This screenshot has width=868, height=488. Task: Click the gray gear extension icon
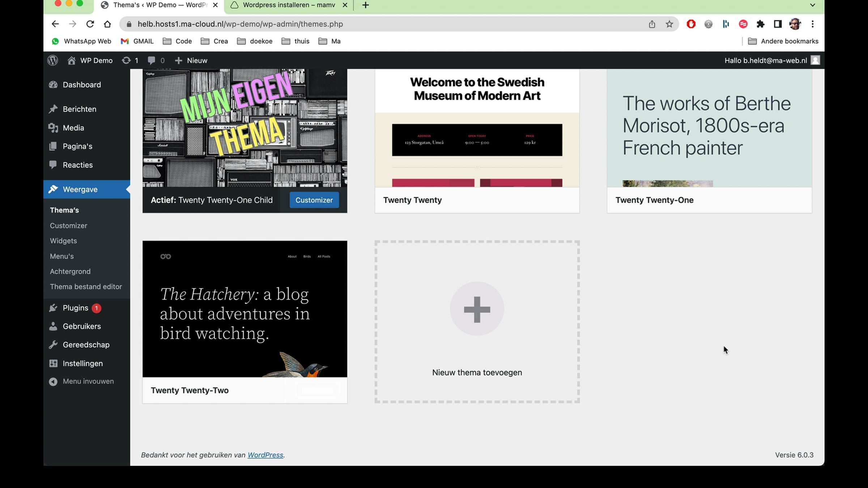coord(708,24)
